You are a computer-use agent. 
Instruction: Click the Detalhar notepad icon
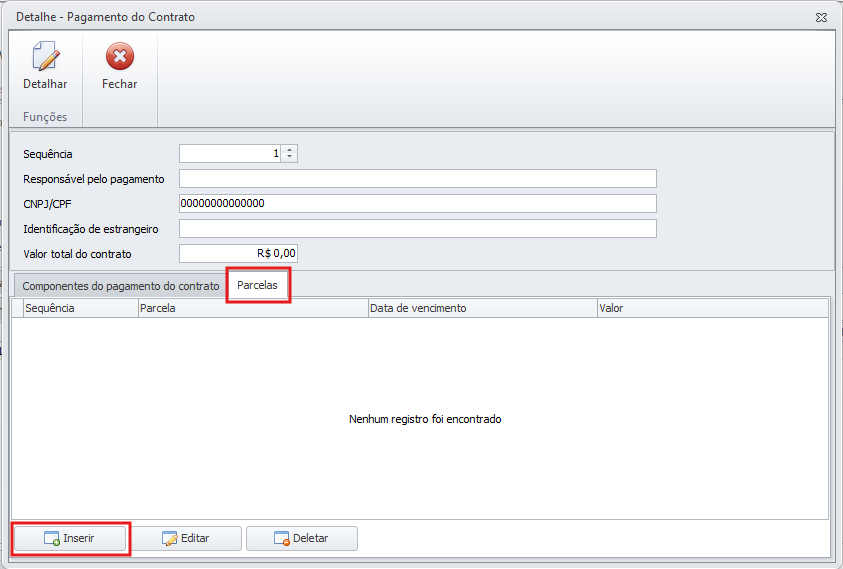coord(45,57)
